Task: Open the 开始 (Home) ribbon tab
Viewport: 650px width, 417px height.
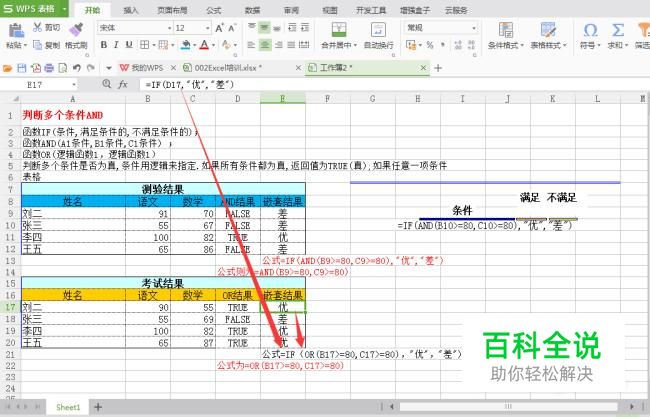Action: [x=92, y=10]
